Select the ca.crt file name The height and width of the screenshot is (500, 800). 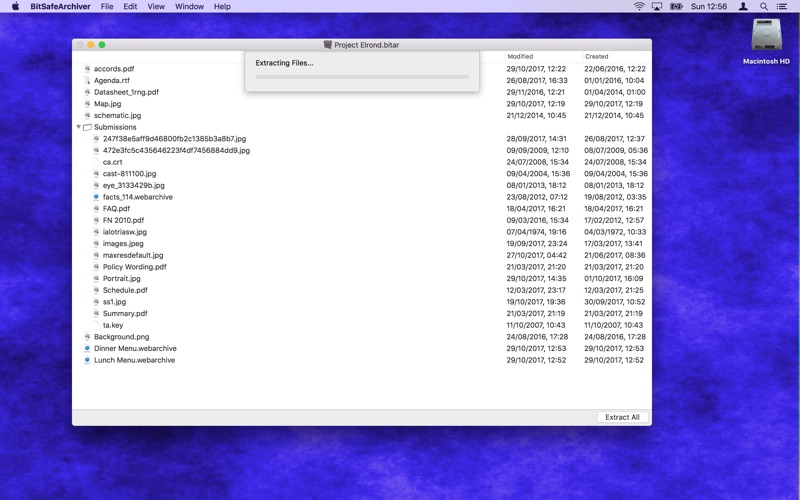tap(113, 162)
